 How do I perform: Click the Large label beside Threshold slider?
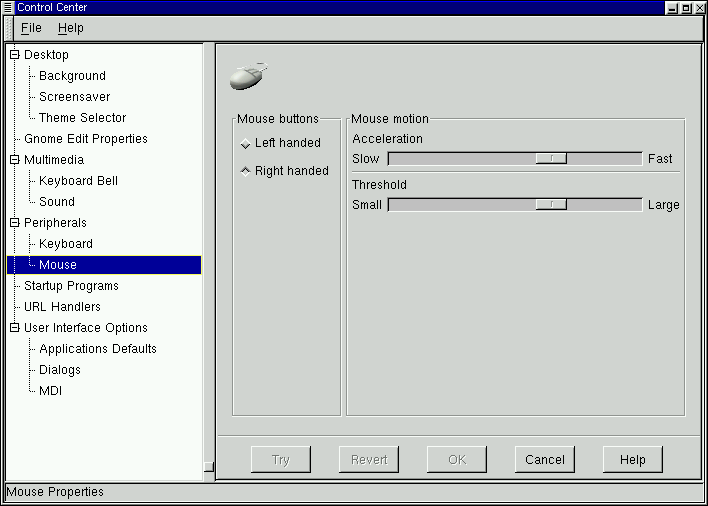pos(663,205)
